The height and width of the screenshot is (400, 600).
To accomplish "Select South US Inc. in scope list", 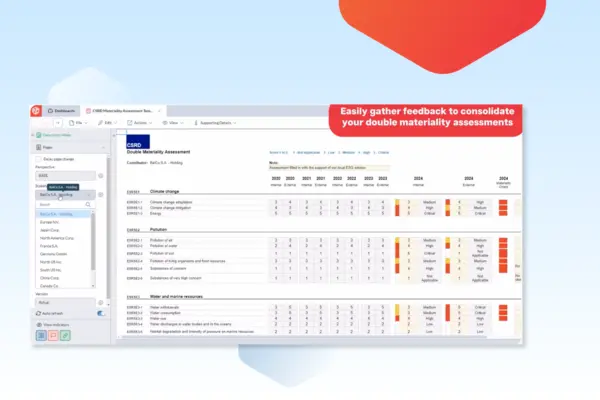I will pos(64,270).
